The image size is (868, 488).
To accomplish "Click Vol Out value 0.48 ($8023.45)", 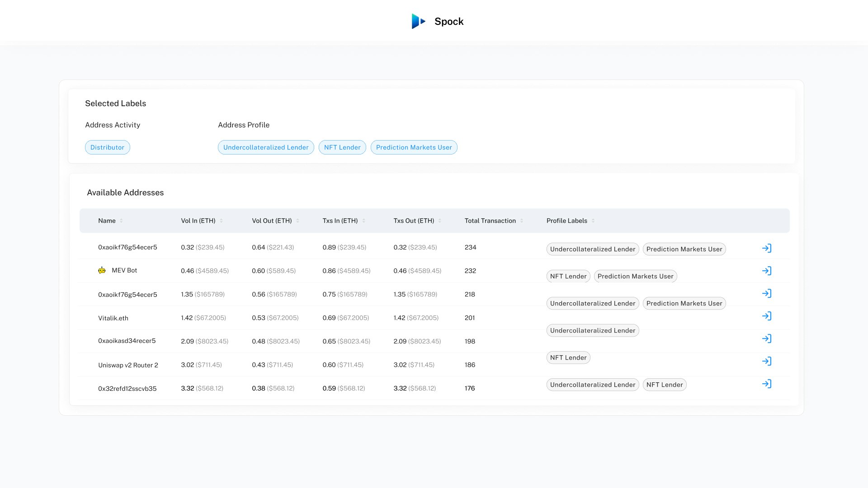I will tap(276, 341).
